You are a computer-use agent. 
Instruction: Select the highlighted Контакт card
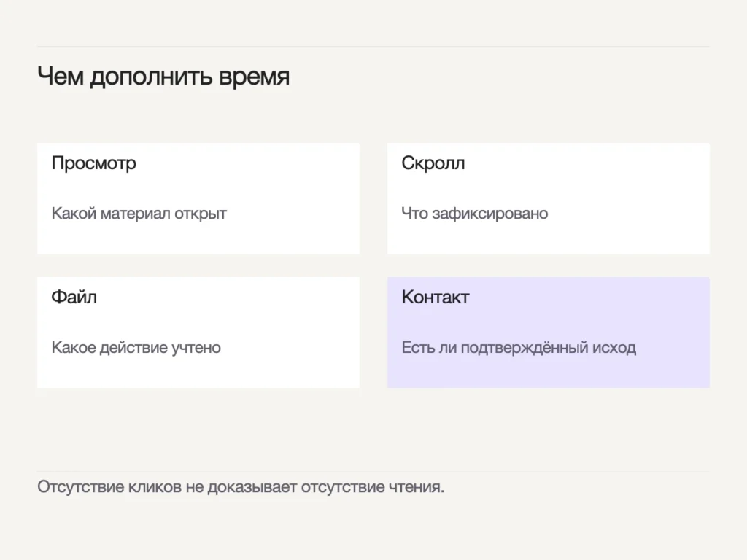(549, 332)
